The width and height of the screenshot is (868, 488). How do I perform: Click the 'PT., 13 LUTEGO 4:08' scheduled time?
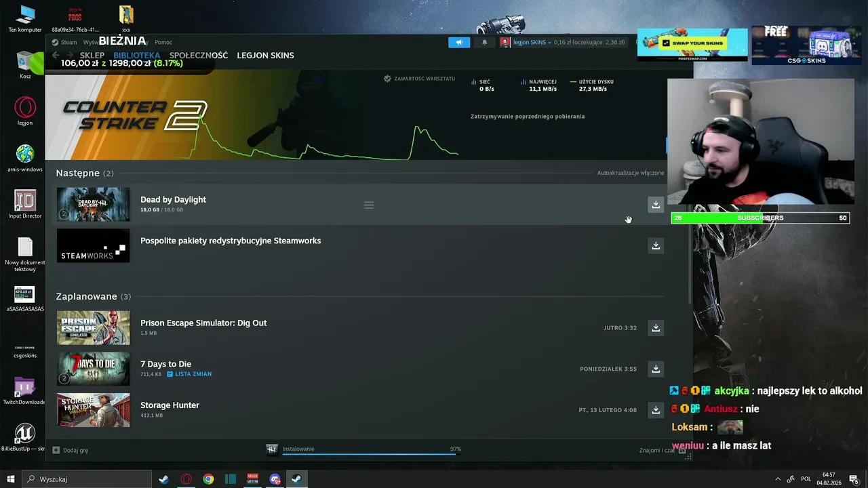(608, 410)
